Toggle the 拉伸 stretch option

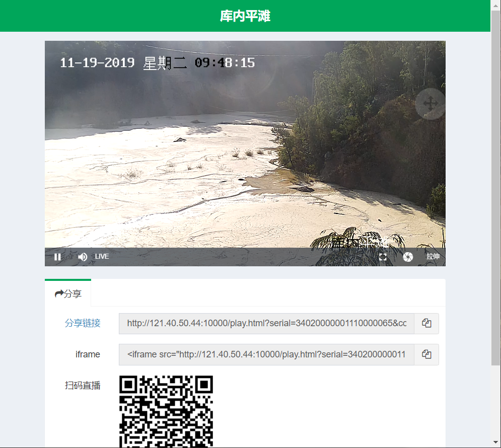pos(433,256)
